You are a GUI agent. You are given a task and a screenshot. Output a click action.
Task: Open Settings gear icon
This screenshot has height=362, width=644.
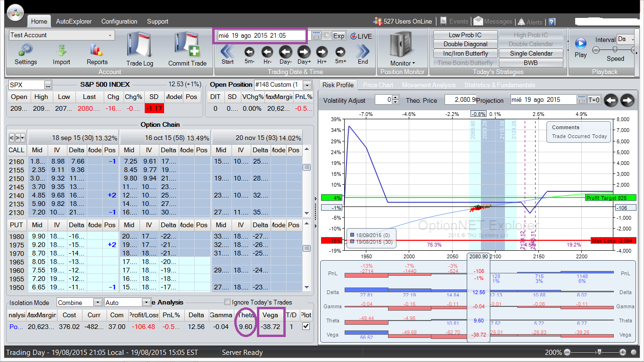pos(25,50)
